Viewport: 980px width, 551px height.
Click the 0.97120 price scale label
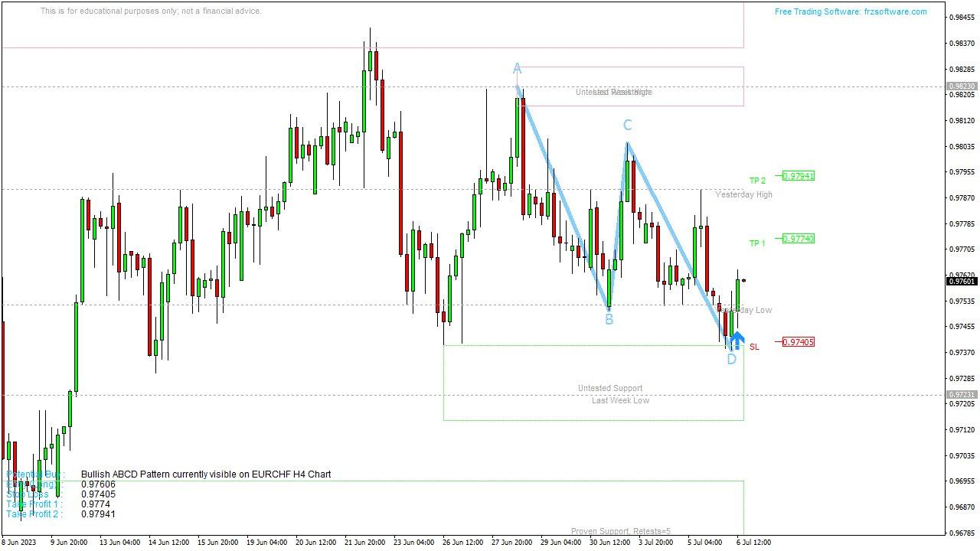pos(962,429)
